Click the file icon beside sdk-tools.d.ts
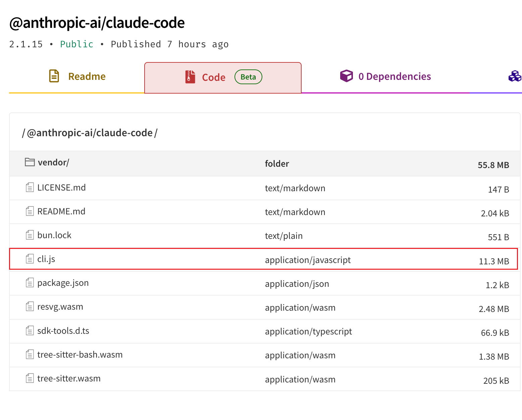The width and height of the screenshot is (522, 420). (x=30, y=331)
